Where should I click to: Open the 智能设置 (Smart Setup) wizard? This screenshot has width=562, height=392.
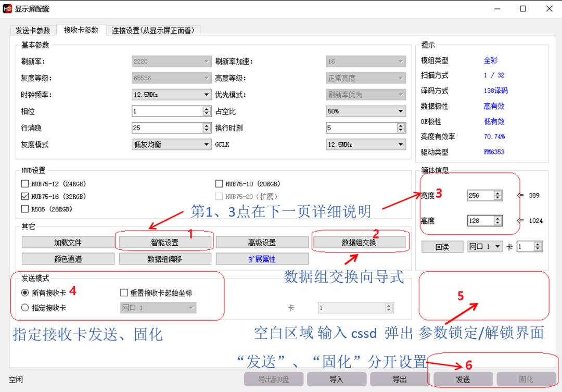(x=166, y=242)
